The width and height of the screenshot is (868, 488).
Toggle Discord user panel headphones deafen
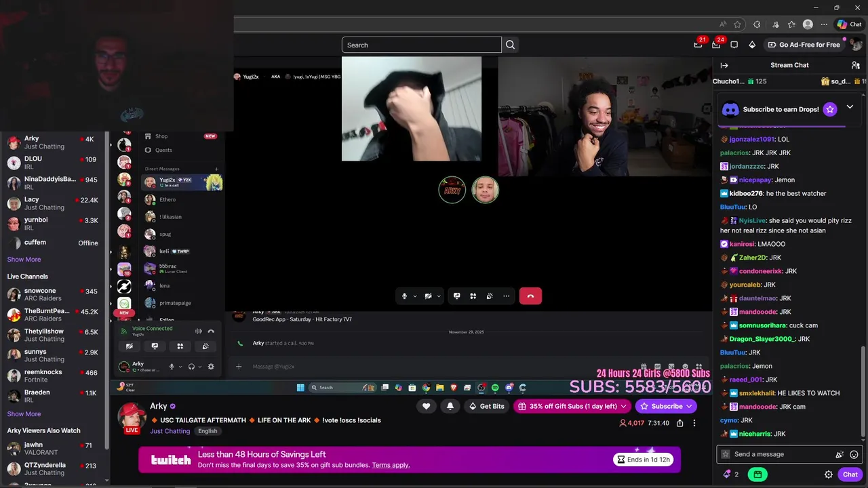coord(191,367)
